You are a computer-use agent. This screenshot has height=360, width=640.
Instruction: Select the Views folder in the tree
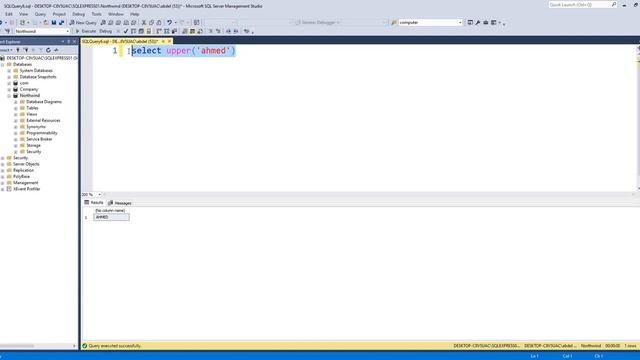click(31, 114)
